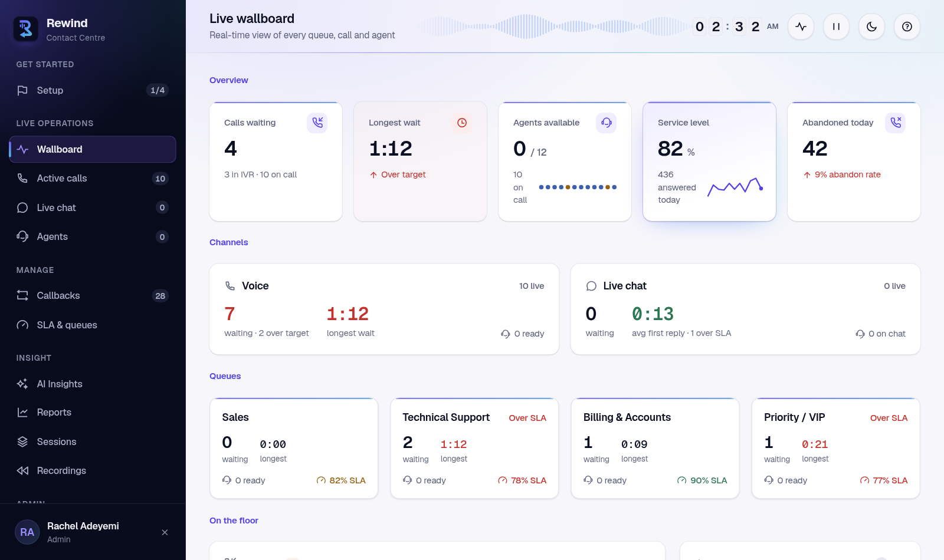Click the Live chat bubble icon in Channels
Viewport: 944px width, 560px height.
(x=591, y=286)
